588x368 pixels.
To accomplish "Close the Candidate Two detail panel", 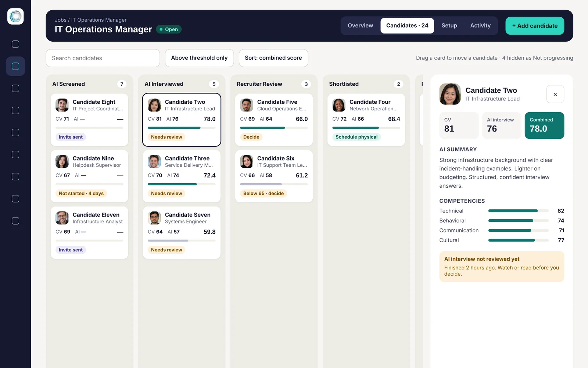I will [x=555, y=94].
